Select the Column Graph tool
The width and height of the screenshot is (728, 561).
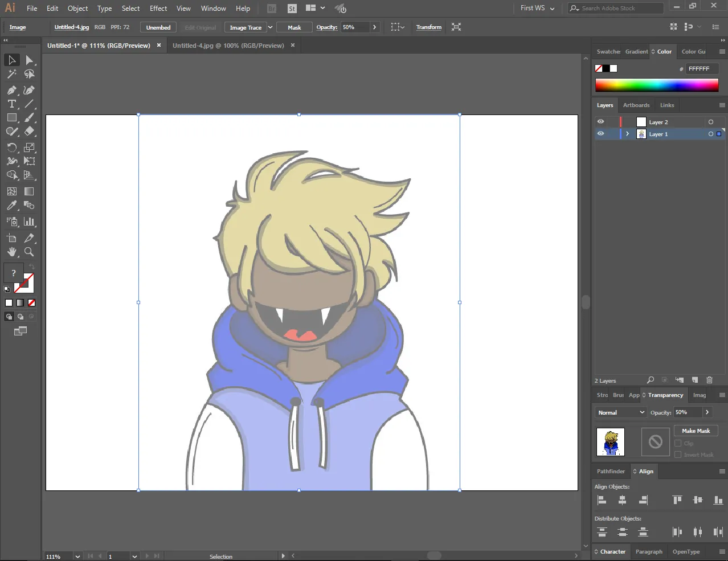click(30, 222)
